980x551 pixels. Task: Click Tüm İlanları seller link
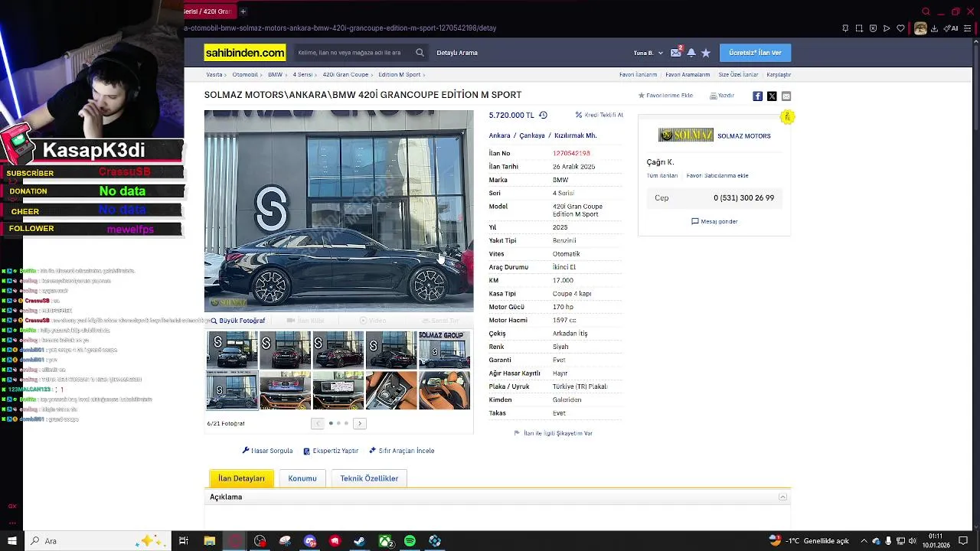[663, 176]
